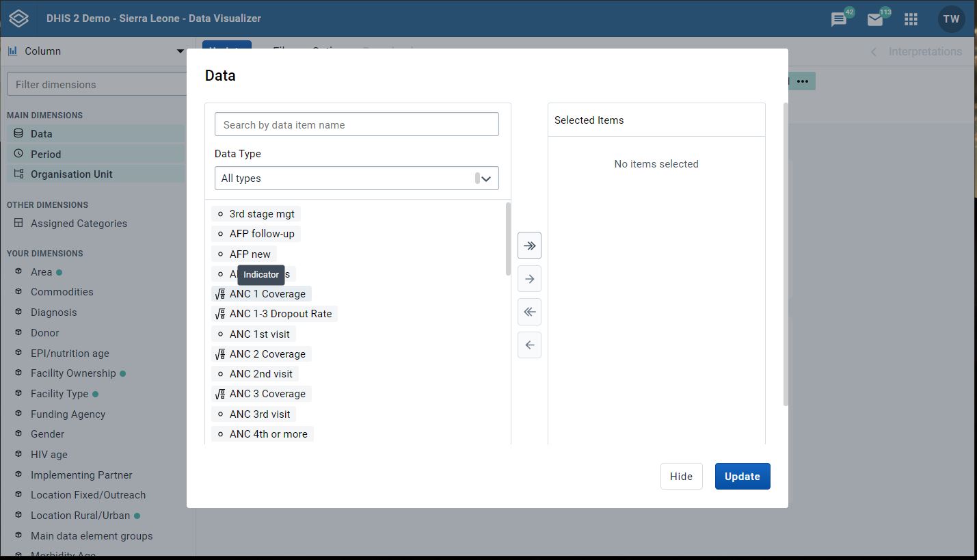Click the ellipsis more options icon
Image resolution: width=977 pixels, height=560 pixels.
(x=803, y=80)
